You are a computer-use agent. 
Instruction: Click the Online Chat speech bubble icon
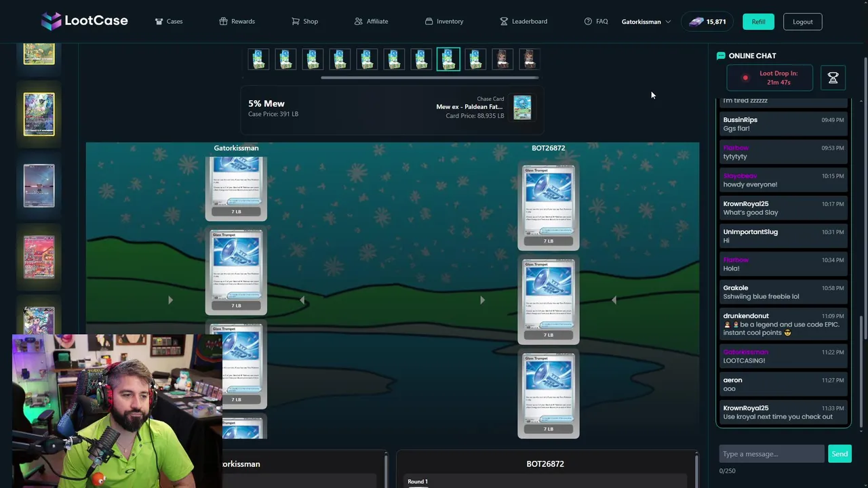click(x=721, y=56)
